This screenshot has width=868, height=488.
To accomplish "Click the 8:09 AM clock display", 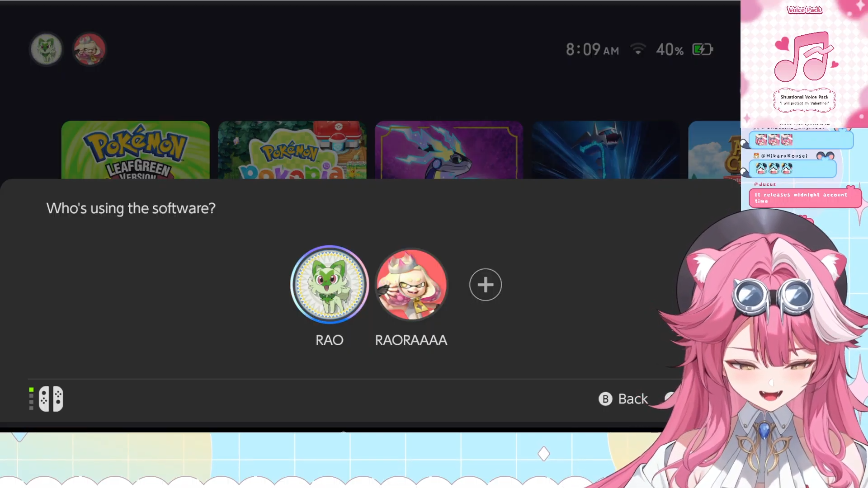I will (592, 49).
